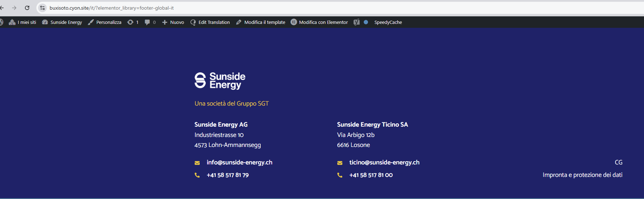This screenshot has height=199, width=644.
Task: Open the site information icon in the address bar
Action: [x=42, y=8]
